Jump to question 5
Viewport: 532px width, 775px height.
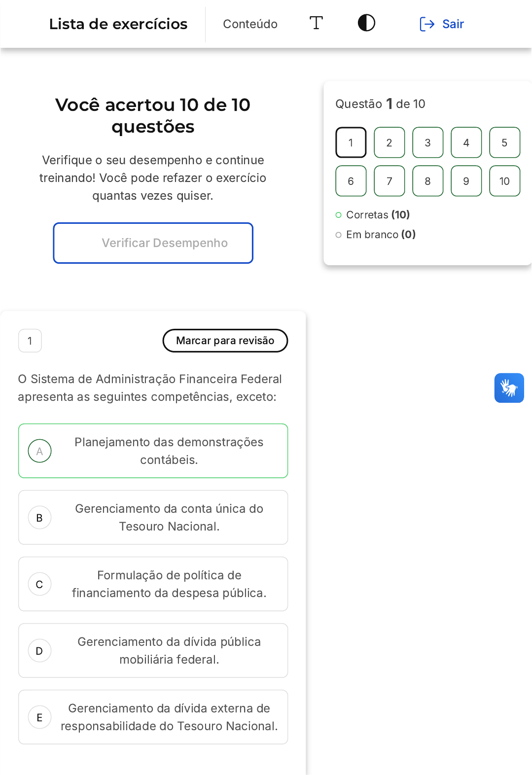[x=504, y=142]
